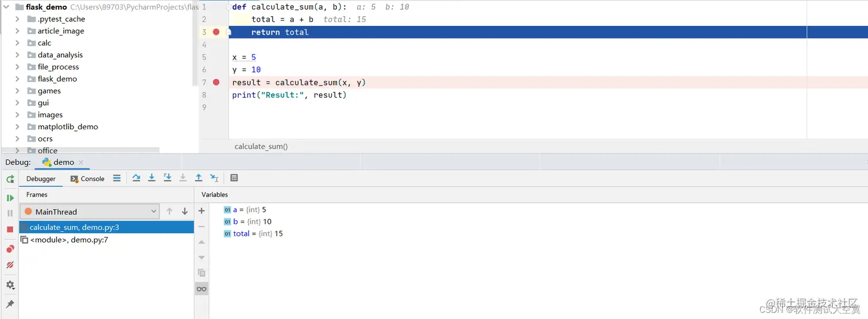The width and height of the screenshot is (868, 319).
Task: Expand the games folder
Action: [x=17, y=91]
